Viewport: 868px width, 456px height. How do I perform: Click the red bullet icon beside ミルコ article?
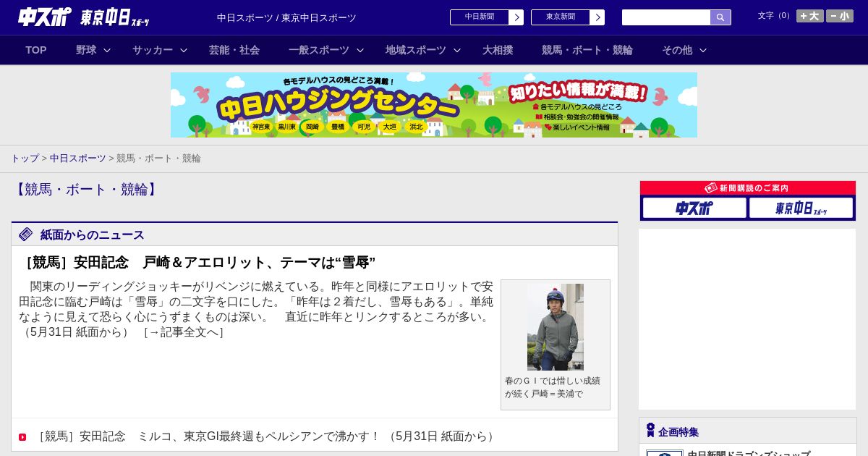click(x=22, y=437)
